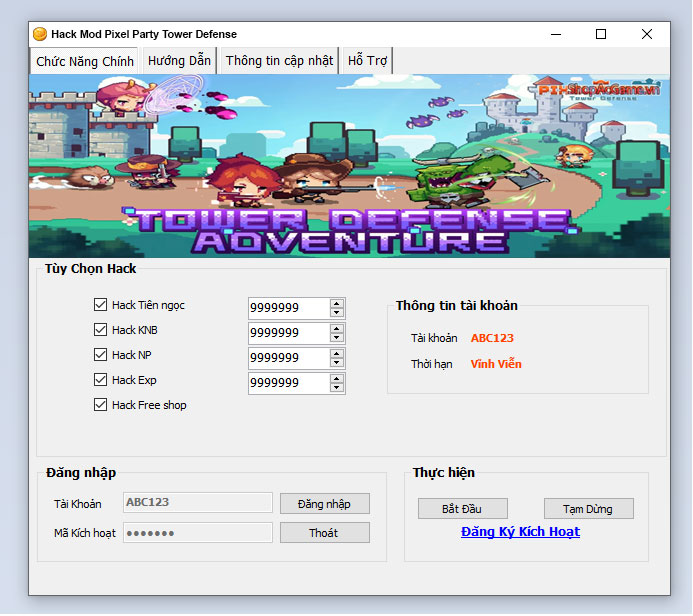
Task: Maximize the Hack Mod window
Action: tap(601, 34)
